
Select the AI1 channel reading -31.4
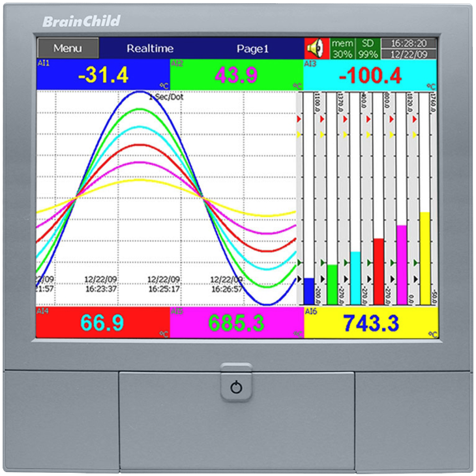[x=102, y=75]
